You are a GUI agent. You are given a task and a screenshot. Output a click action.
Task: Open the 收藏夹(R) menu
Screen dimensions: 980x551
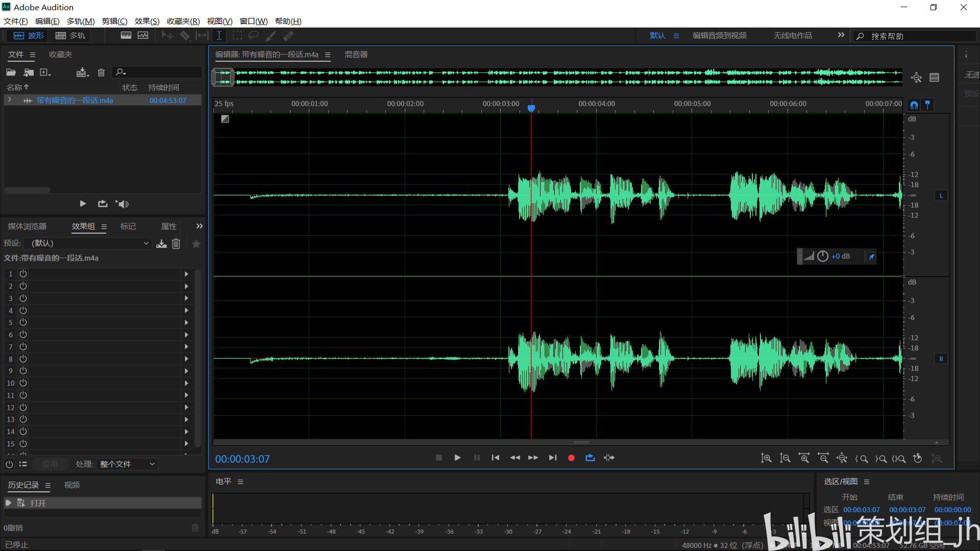[x=183, y=21]
